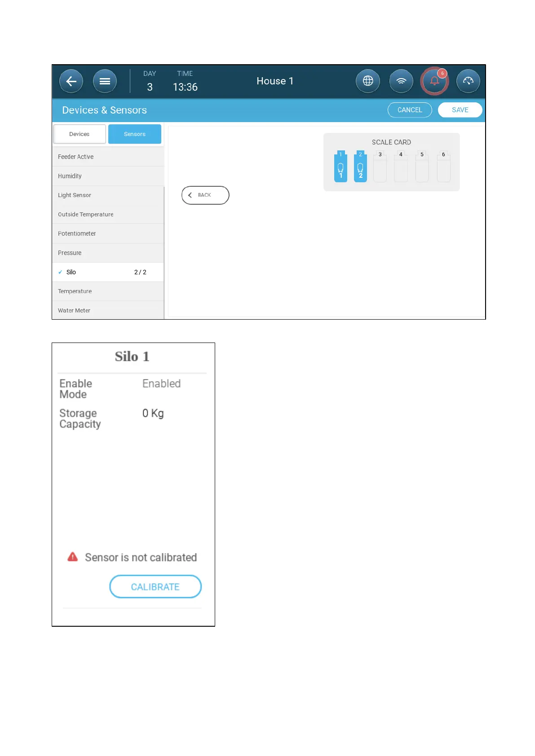The height and width of the screenshot is (756, 535).
Task: Change the Enable Mode value Enabled
Action: tap(161, 384)
